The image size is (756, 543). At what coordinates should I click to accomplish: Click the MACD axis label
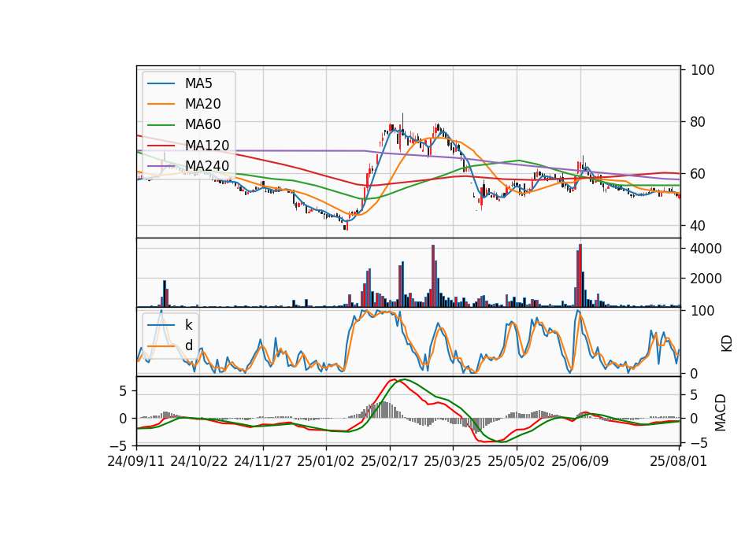click(721, 412)
